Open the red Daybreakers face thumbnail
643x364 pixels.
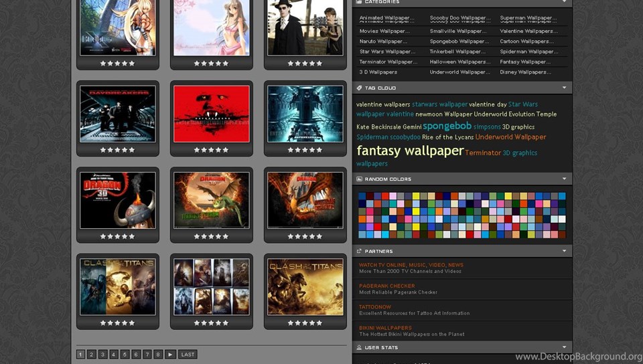[x=212, y=114]
